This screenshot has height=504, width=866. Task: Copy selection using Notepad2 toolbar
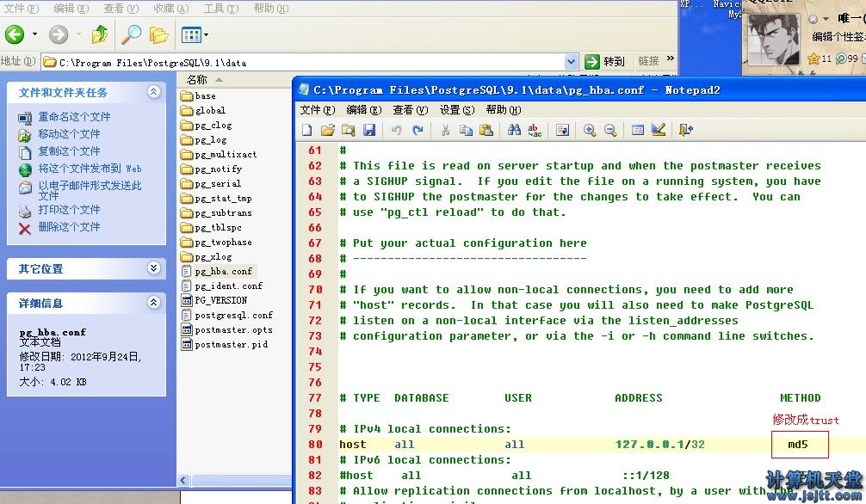coord(466,130)
